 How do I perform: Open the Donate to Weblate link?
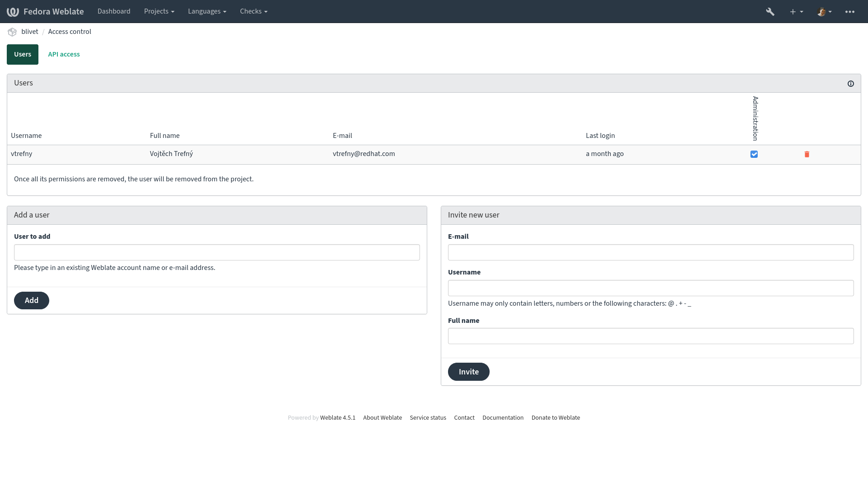pos(556,418)
